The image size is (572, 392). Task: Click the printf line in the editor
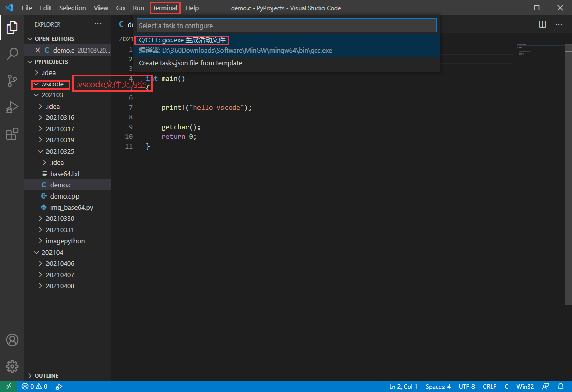pyautogui.click(x=207, y=107)
